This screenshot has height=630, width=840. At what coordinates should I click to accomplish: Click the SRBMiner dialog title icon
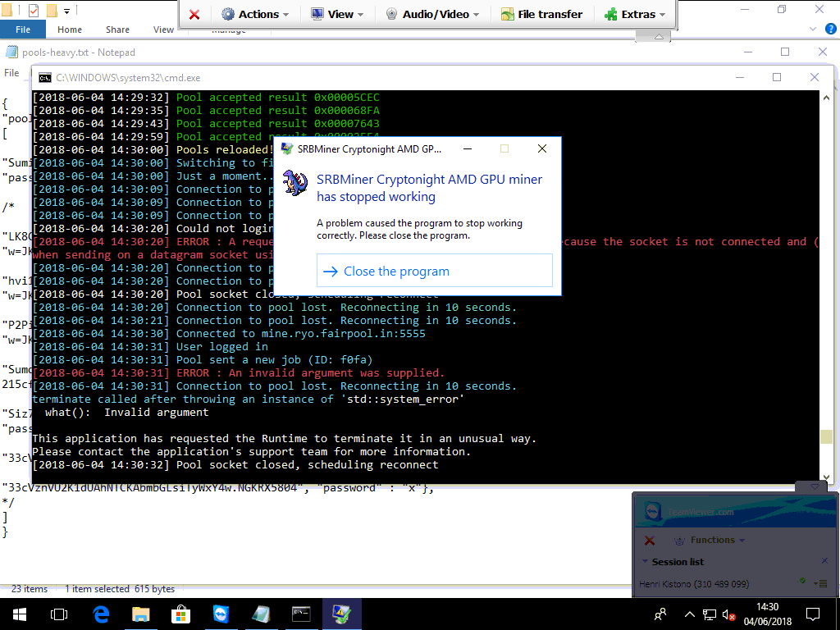coord(288,149)
